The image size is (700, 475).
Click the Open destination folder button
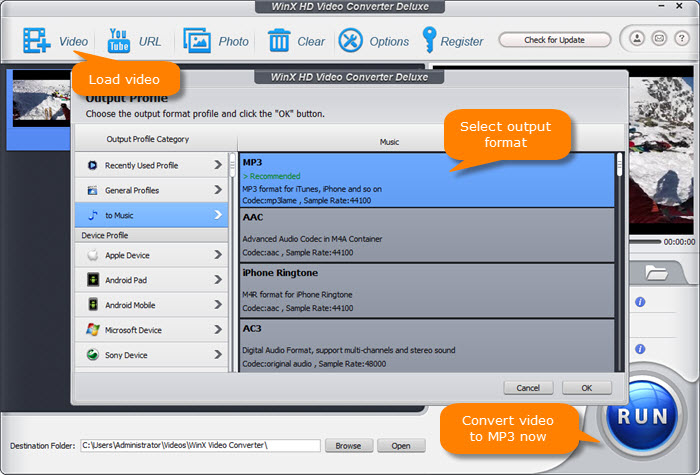coord(401,446)
